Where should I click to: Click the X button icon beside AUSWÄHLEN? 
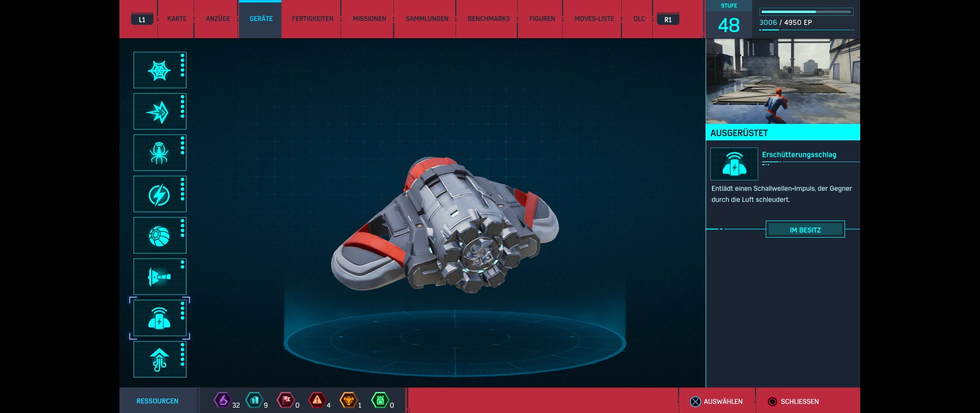[x=695, y=402]
